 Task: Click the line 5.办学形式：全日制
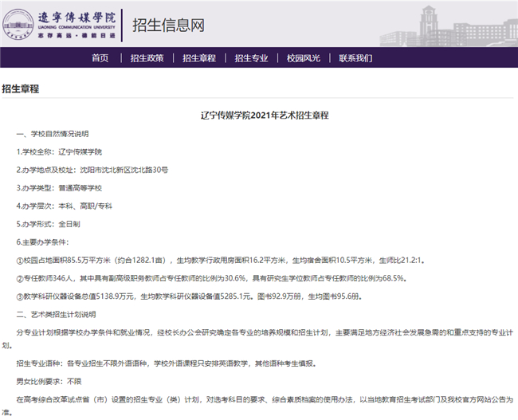[49, 224]
